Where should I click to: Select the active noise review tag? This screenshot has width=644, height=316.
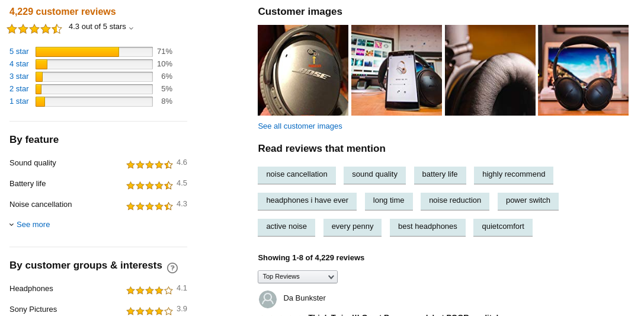click(x=286, y=227)
